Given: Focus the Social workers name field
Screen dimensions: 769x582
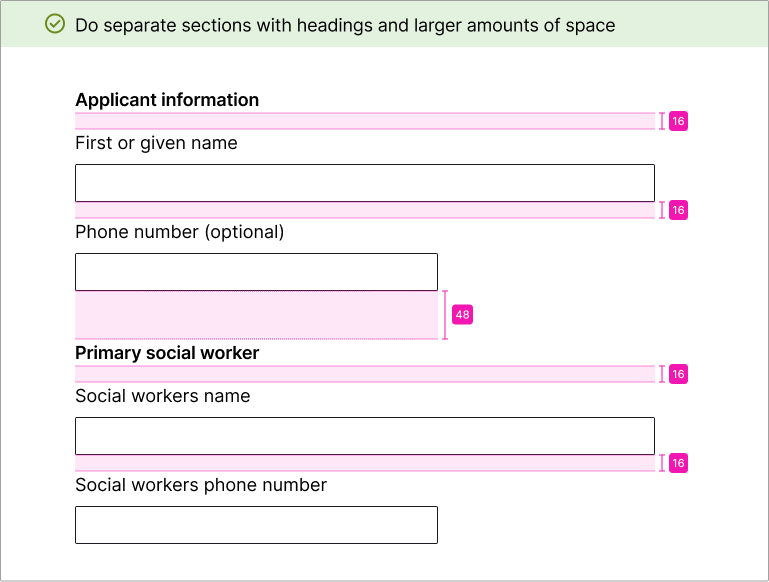Looking at the screenshot, I should point(364,436).
